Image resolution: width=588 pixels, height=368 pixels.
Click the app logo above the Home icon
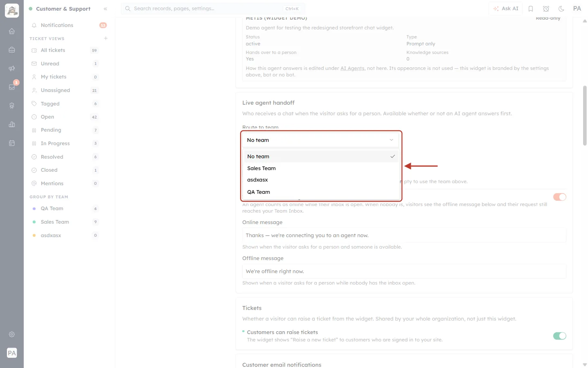tap(12, 11)
